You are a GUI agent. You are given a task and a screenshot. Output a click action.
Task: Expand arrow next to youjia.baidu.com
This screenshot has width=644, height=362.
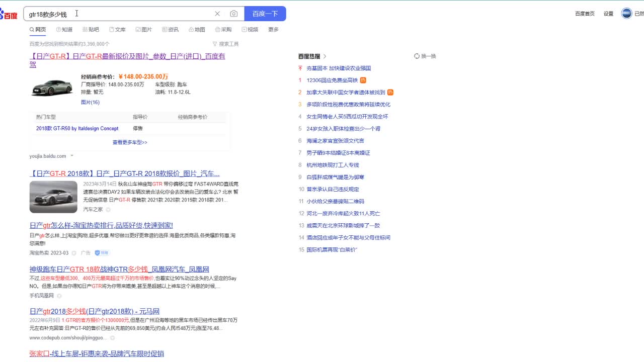click(x=72, y=156)
